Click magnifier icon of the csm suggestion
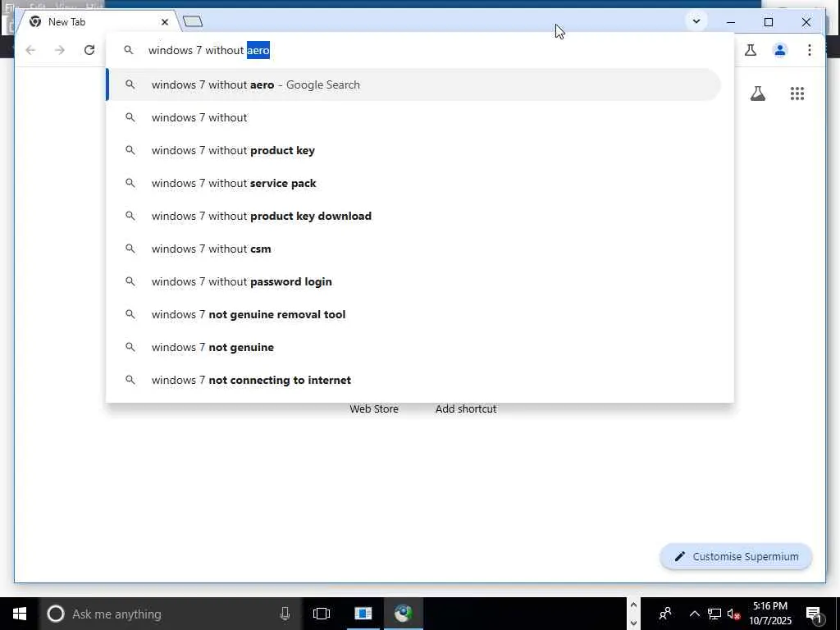Viewport: 840px width, 630px height. (x=130, y=249)
